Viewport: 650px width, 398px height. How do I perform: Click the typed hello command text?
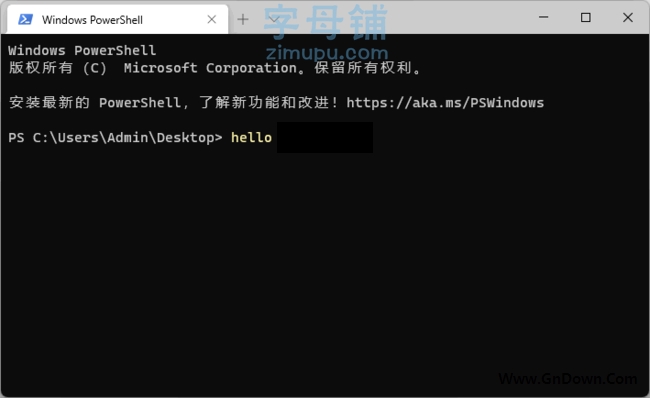(251, 137)
